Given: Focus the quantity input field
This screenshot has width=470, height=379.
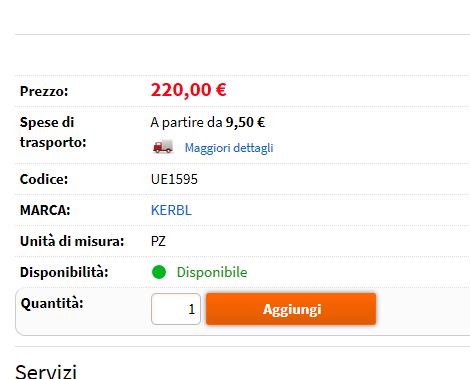Looking at the screenshot, I should click(176, 309).
